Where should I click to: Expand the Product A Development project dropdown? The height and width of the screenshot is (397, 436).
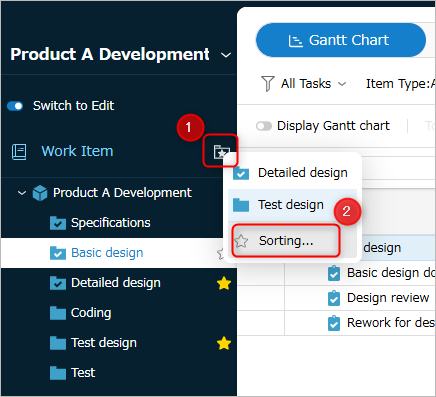click(226, 55)
